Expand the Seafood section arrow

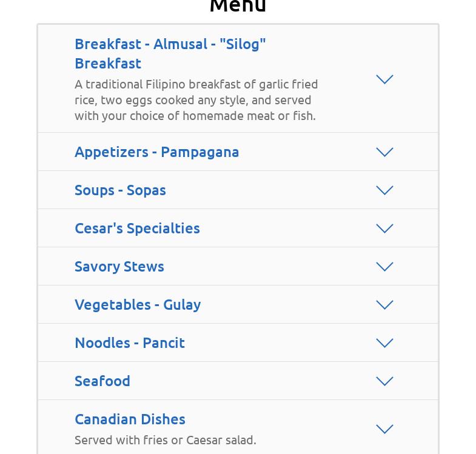[x=384, y=381]
